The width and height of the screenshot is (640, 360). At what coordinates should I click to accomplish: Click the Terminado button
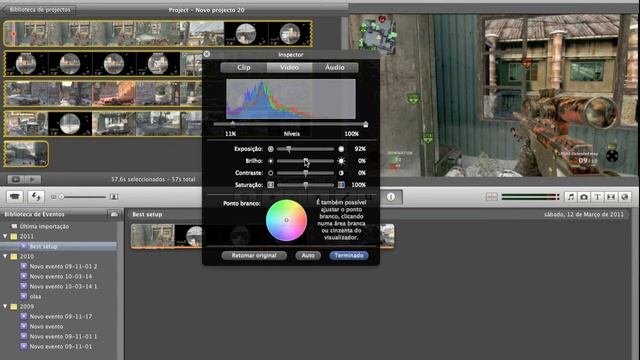349,256
